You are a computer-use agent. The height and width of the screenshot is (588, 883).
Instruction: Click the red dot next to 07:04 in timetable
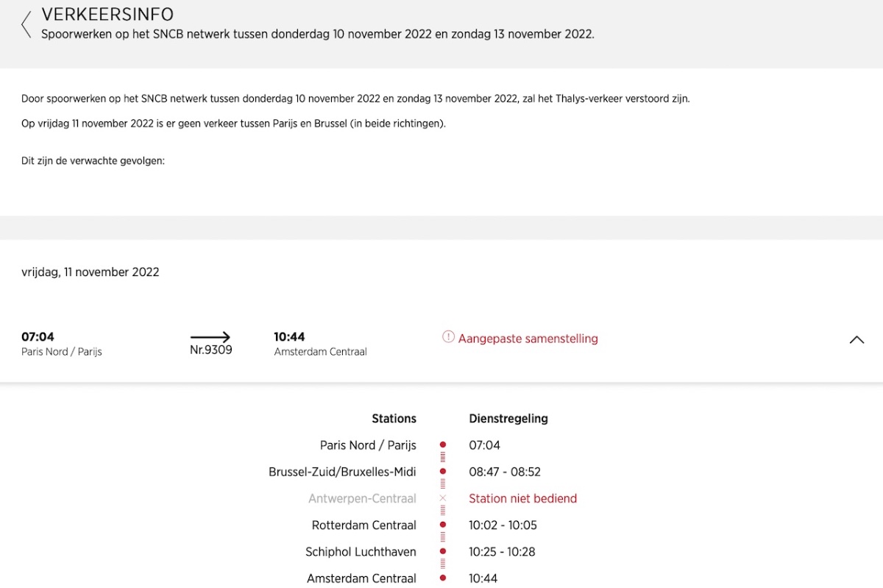coord(443,445)
